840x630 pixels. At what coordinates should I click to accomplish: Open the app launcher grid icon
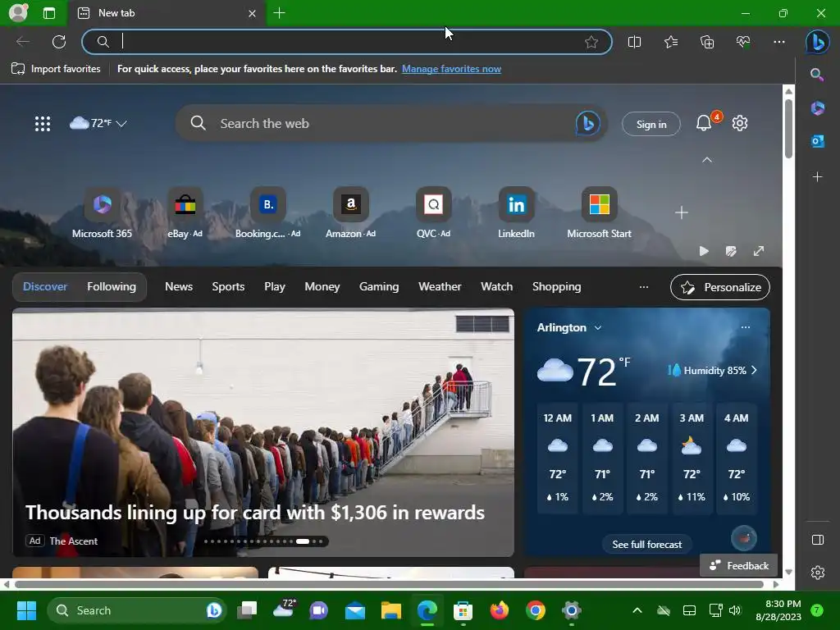(x=43, y=124)
